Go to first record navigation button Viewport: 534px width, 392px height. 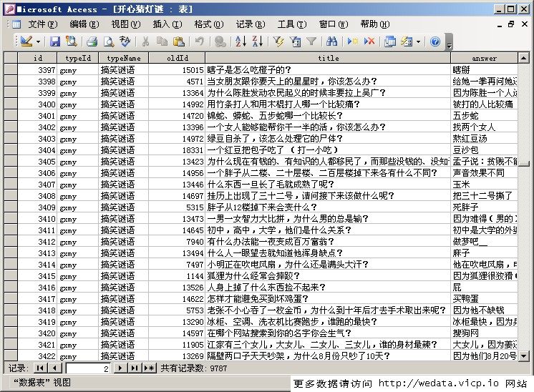pyautogui.click(x=40, y=368)
